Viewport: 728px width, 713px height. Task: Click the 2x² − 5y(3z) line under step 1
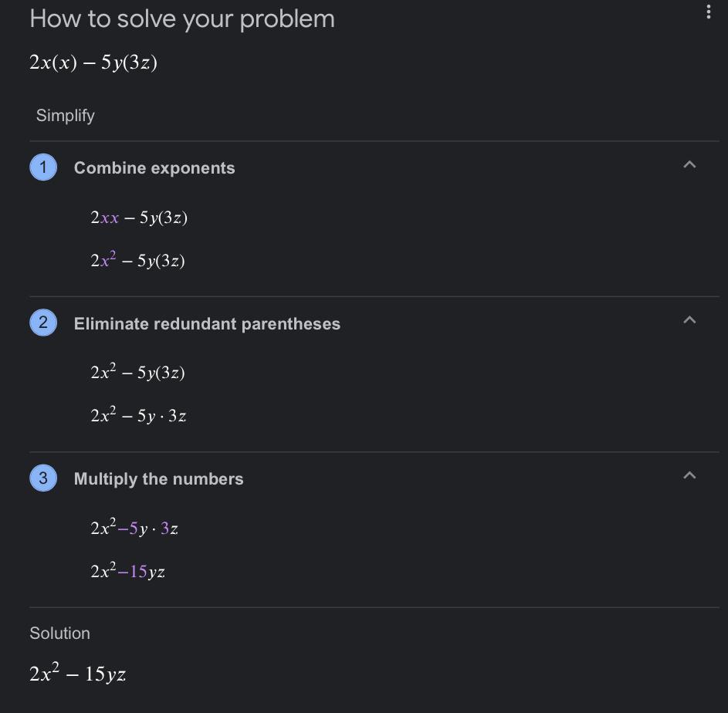[x=138, y=260]
